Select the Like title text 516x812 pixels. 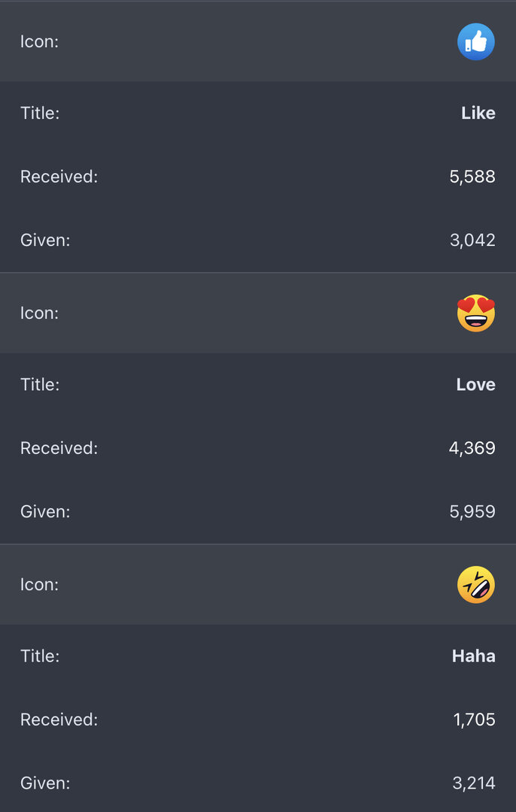click(x=478, y=113)
